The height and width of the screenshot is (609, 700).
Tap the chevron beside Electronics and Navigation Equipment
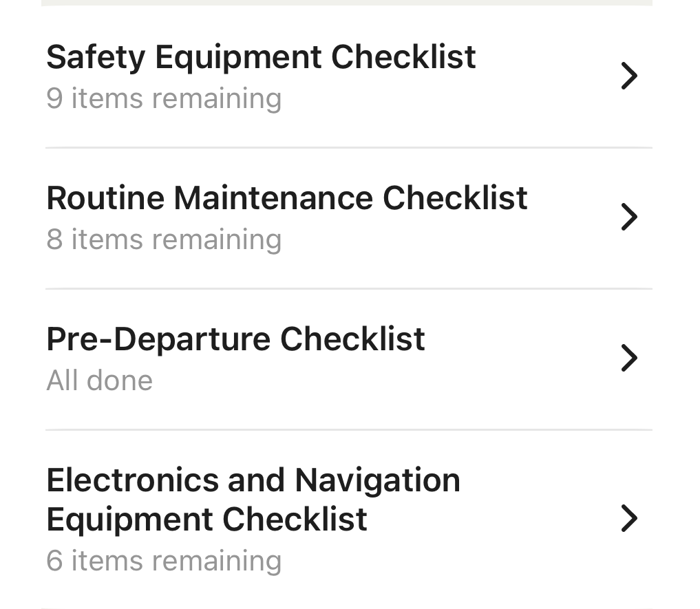click(x=629, y=518)
